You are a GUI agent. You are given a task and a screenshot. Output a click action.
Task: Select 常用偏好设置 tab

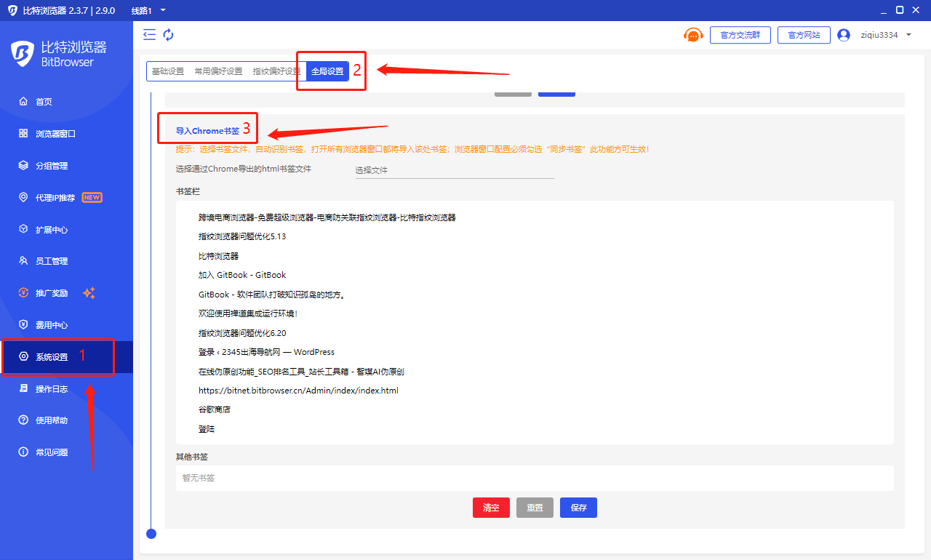pyautogui.click(x=218, y=71)
